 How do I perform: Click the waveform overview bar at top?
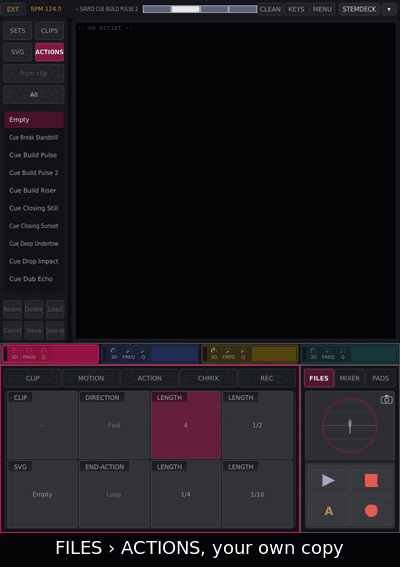(x=200, y=9)
